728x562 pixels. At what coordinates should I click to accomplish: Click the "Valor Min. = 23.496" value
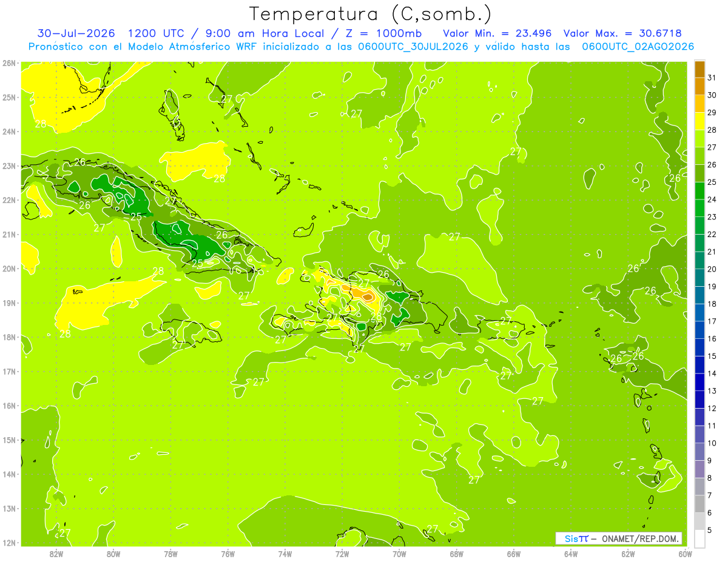[497, 33]
